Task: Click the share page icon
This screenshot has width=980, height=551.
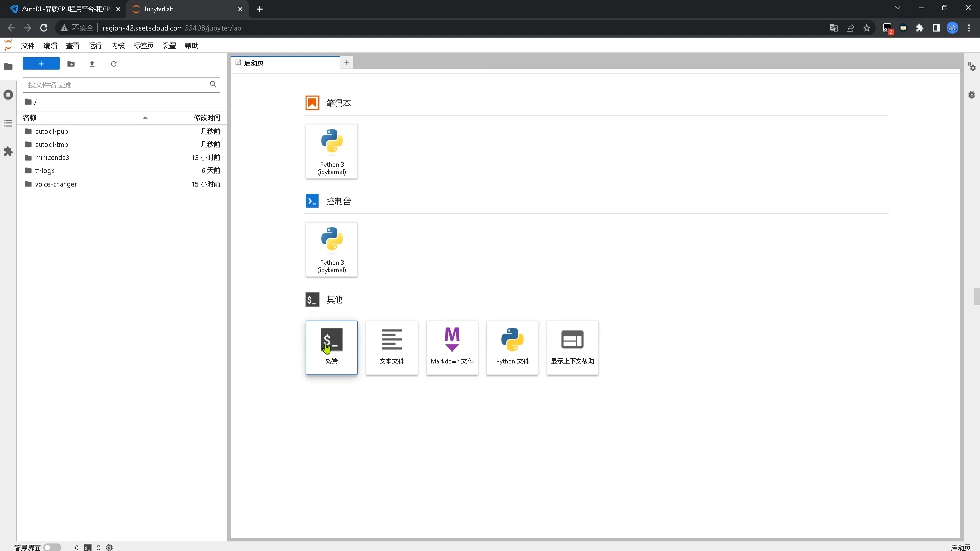Action: click(x=850, y=28)
